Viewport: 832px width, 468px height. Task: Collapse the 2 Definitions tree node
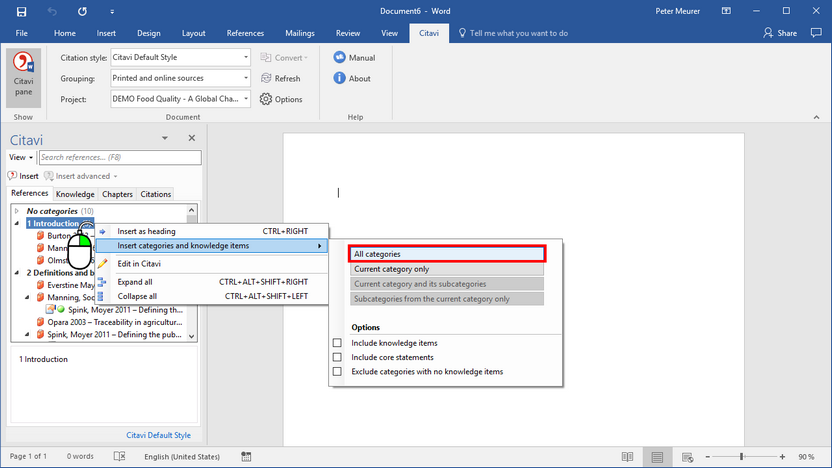17,272
